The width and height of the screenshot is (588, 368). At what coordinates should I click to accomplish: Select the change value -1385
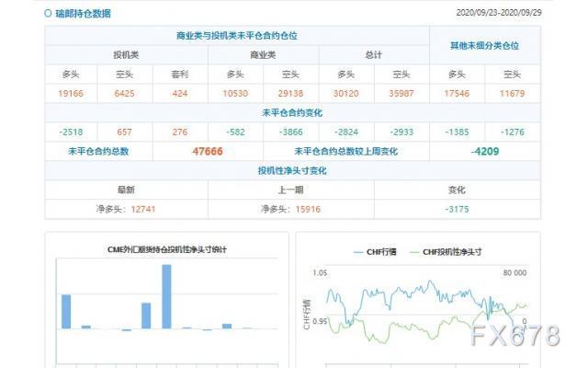(x=457, y=132)
